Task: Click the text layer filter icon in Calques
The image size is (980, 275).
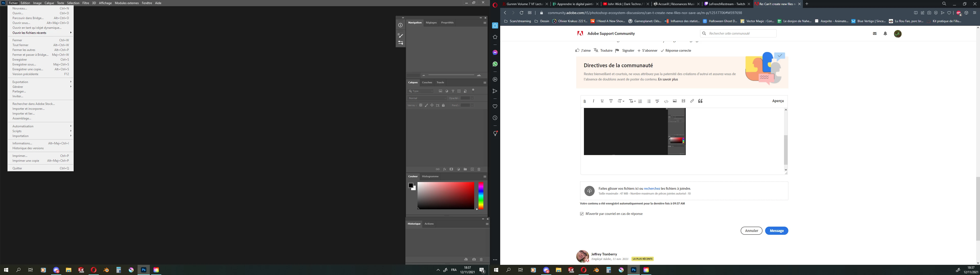Action: 453,91
